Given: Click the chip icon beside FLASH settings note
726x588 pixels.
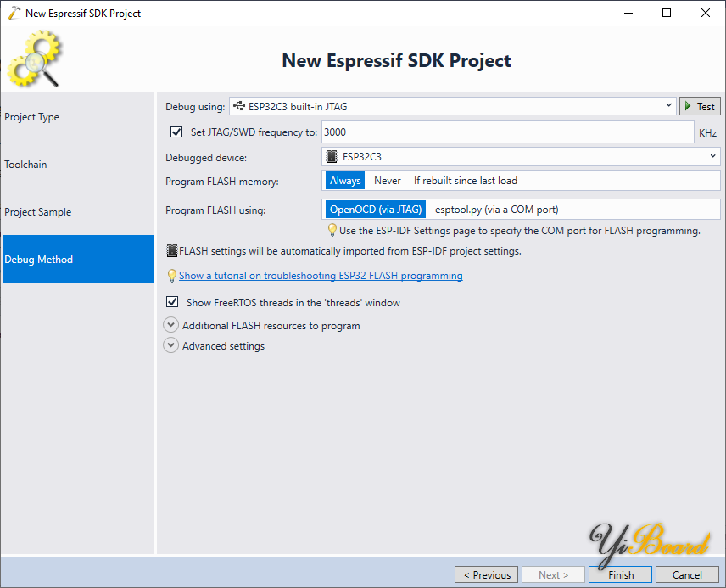Looking at the screenshot, I should click(x=172, y=250).
